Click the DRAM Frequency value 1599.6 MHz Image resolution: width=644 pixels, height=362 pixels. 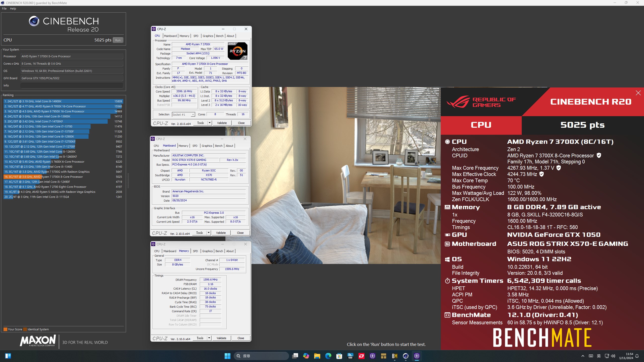click(x=210, y=280)
